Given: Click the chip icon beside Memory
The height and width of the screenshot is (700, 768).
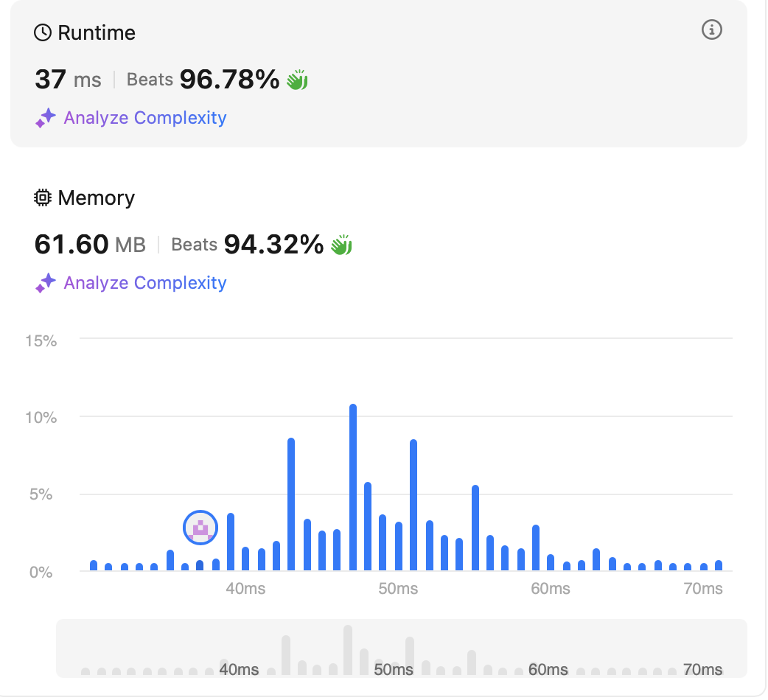Looking at the screenshot, I should click(43, 197).
